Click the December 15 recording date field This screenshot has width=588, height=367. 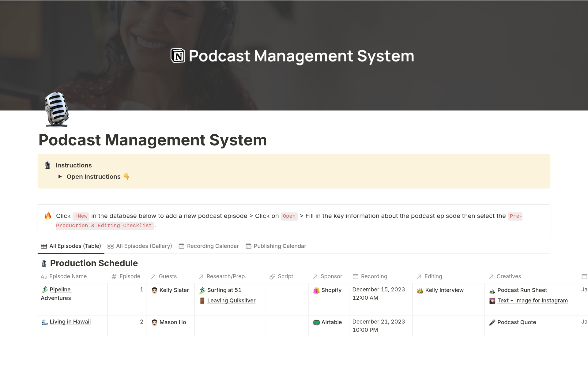(x=378, y=294)
